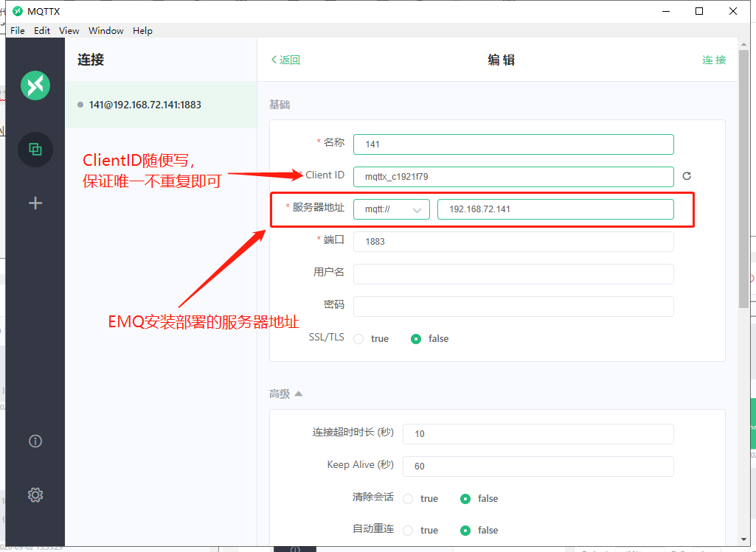Click the 编辑 page title
Viewport: 756px width, 552px height.
click(x=502, y=60)
